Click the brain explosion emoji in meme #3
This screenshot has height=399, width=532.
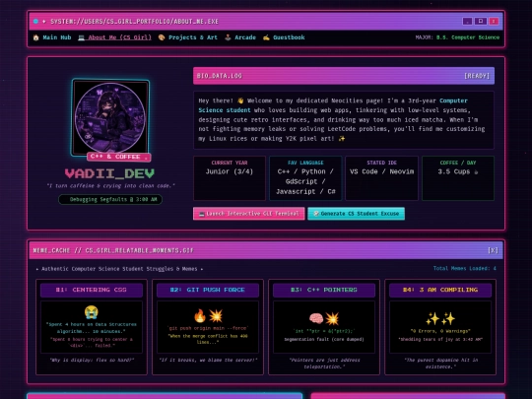324,318
